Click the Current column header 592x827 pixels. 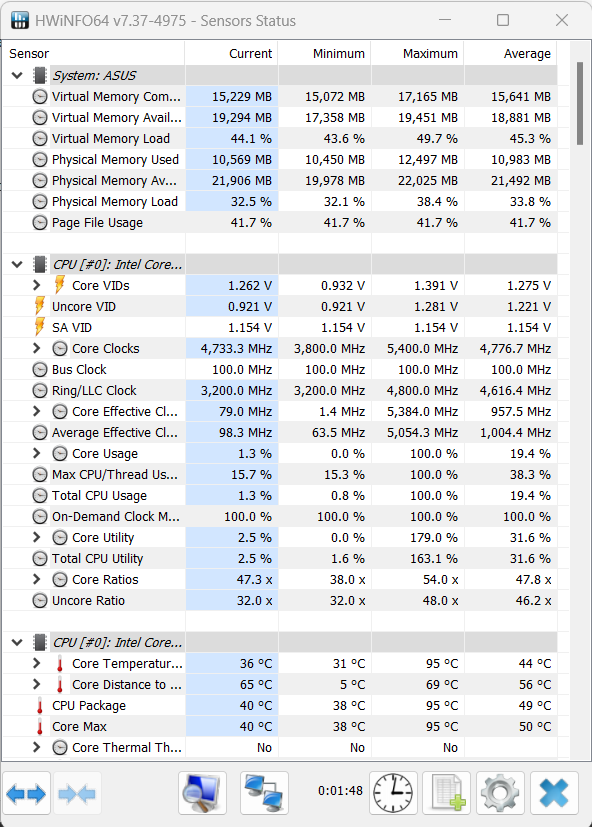point(232,53)
